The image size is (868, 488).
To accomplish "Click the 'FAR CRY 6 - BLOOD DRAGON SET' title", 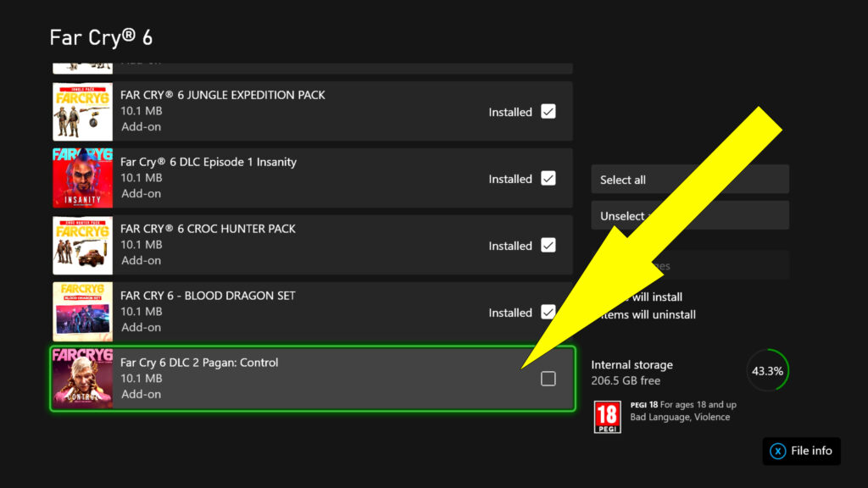I will coord(209,296).
